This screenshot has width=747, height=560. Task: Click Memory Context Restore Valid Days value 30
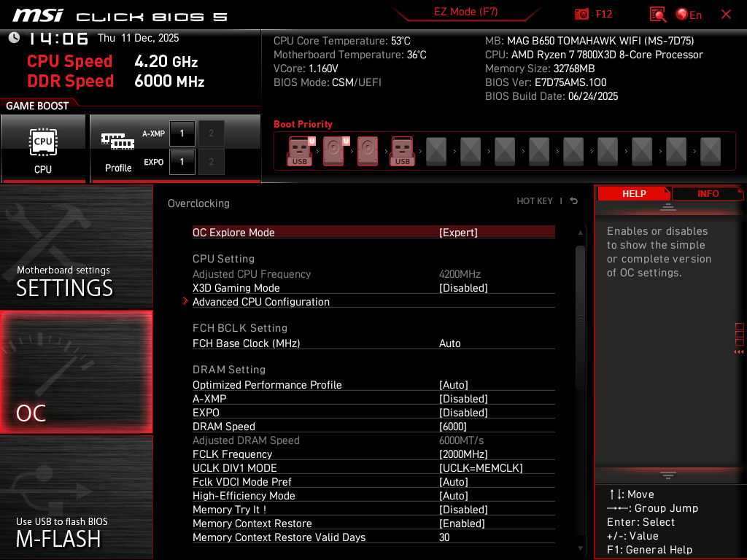(x=444, y=537)
